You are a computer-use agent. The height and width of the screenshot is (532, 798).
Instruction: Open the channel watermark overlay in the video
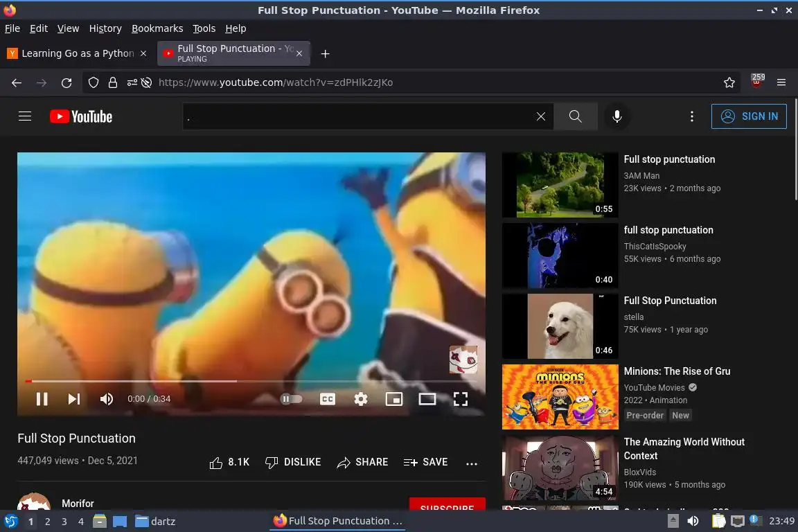click(x=463, y=360)
